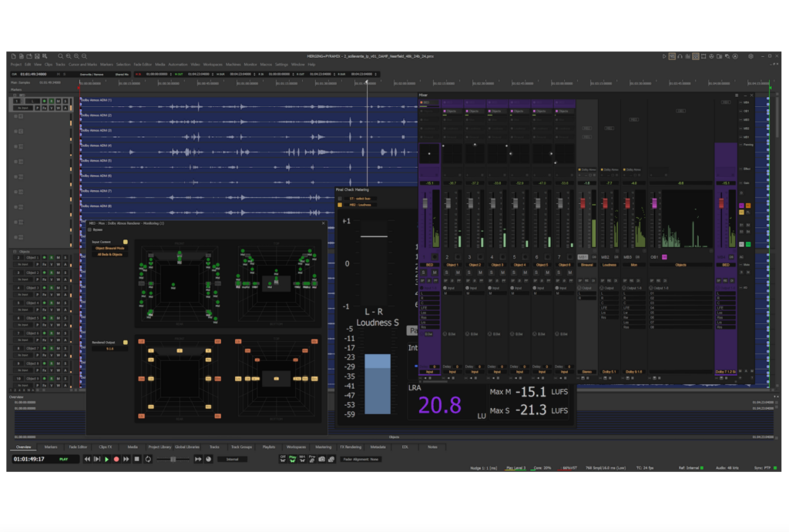Viewport: 789px width, 532px height.
Task: Toggle Solo on the BED mixer strip
Action: pos(424,273)
